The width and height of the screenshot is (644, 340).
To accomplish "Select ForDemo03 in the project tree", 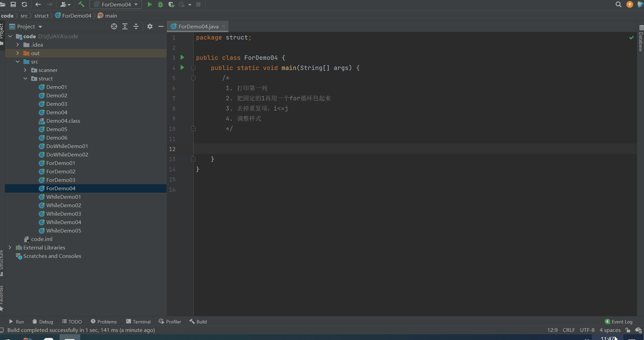I will (61, 180).
